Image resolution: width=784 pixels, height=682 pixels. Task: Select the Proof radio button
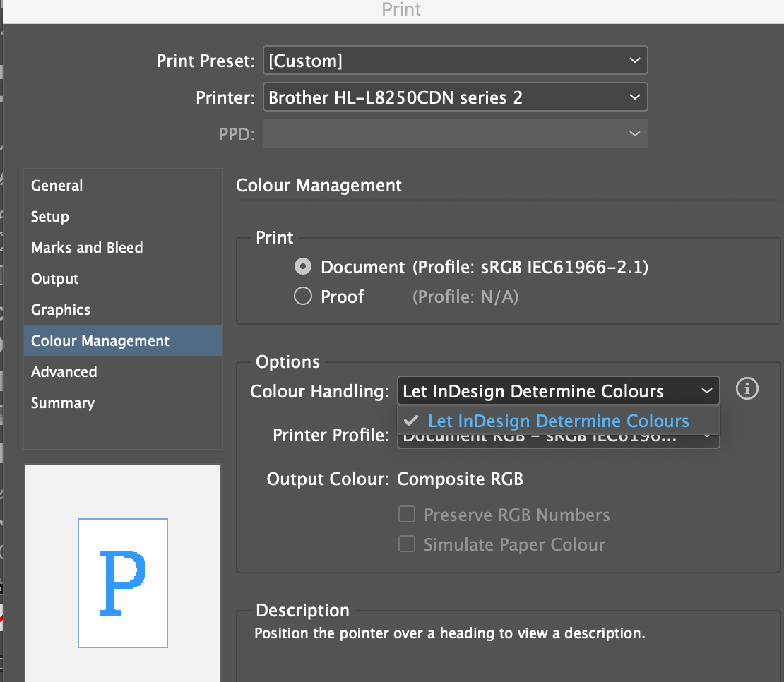coord(302,296)
